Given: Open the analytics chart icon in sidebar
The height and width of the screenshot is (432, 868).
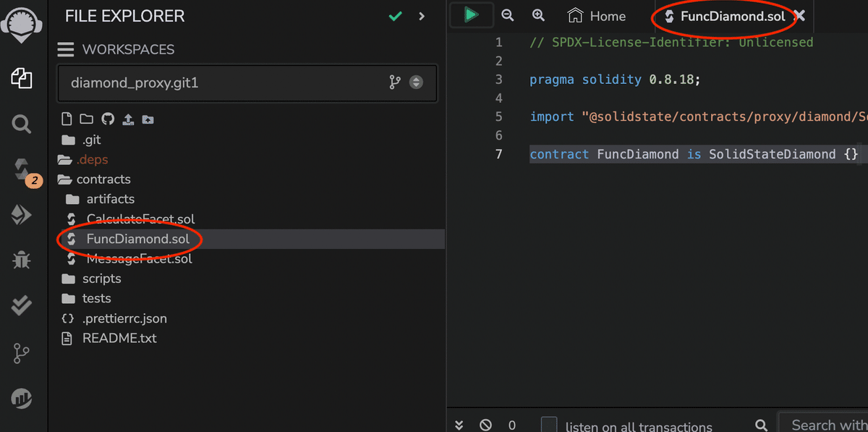Looking at the screenshot, I should pyautogui.click(x=21, y=398).
